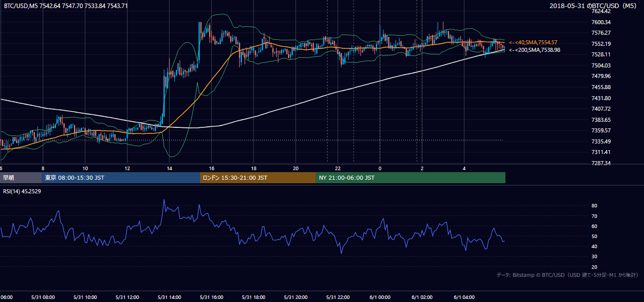
Task: Click RSI axis level 80
Action: click(x=594, y=206)
